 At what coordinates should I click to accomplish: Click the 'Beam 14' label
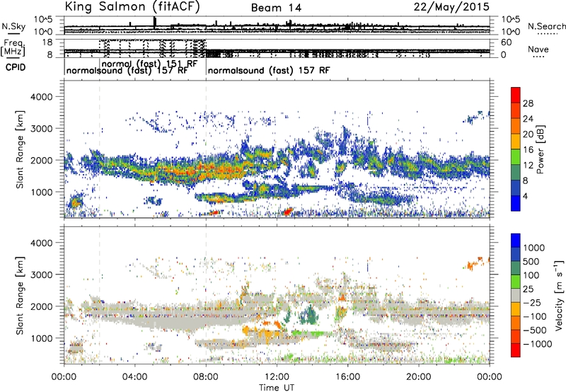[276, 8]
